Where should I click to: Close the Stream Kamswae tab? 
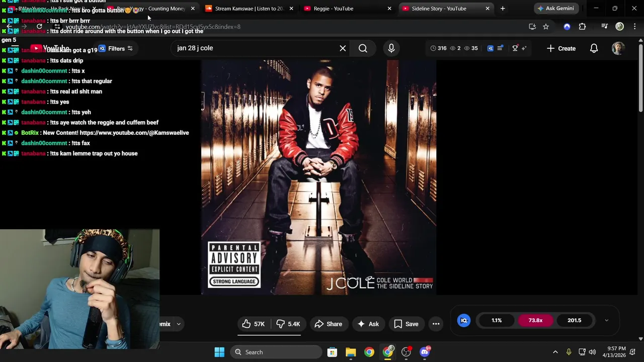point(291,9)
